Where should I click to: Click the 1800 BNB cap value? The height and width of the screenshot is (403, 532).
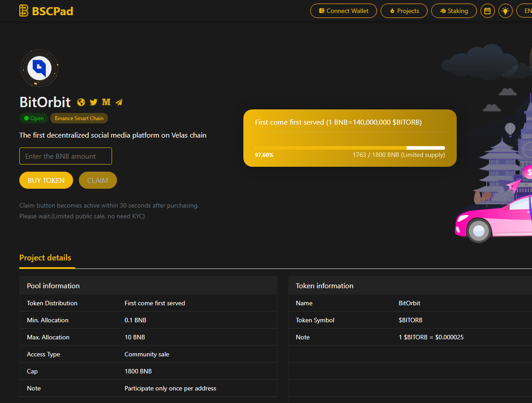click(138, 371)
